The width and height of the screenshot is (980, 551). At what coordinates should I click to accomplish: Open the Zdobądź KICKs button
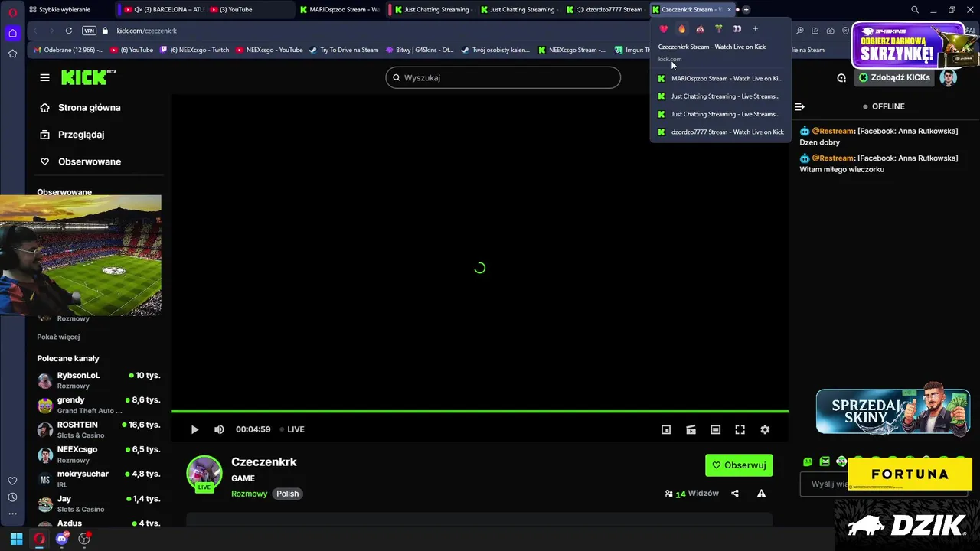pos(894,77)
